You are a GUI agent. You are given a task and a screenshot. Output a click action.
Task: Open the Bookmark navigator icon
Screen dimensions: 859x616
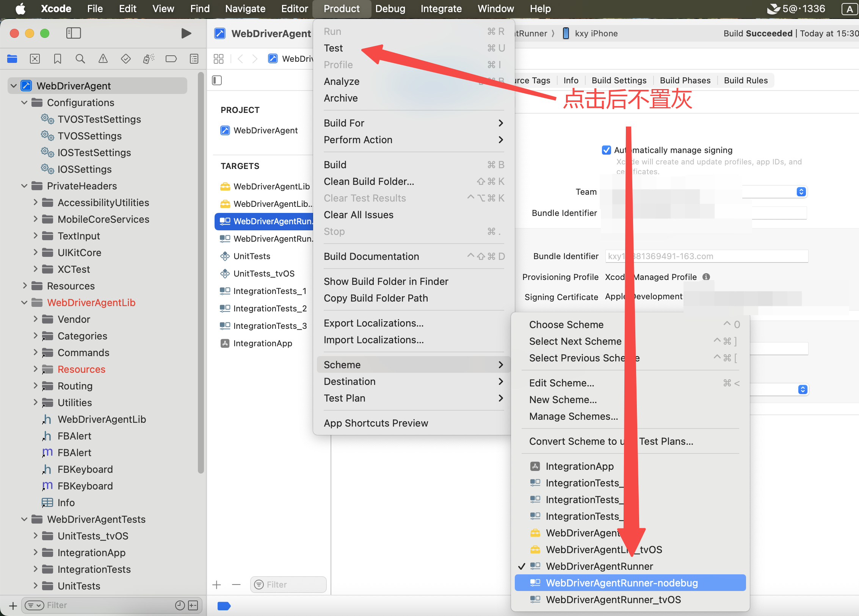click(58, 59)
